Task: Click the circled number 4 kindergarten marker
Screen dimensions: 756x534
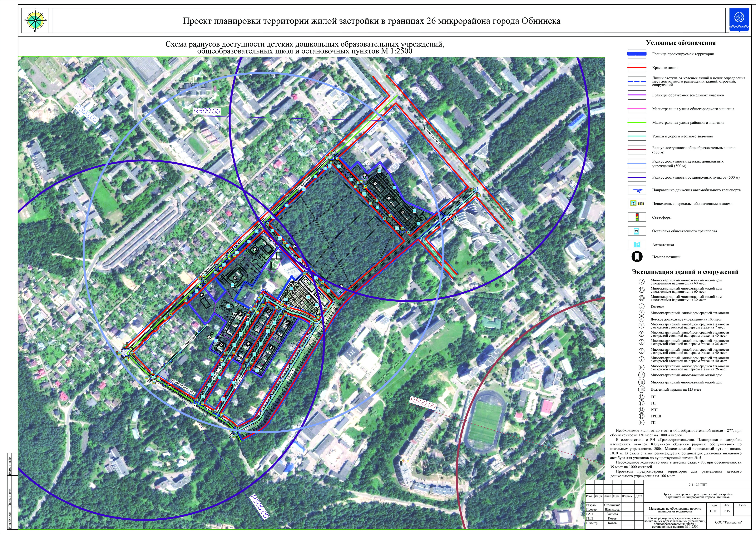Action: (x=641, y=319)
